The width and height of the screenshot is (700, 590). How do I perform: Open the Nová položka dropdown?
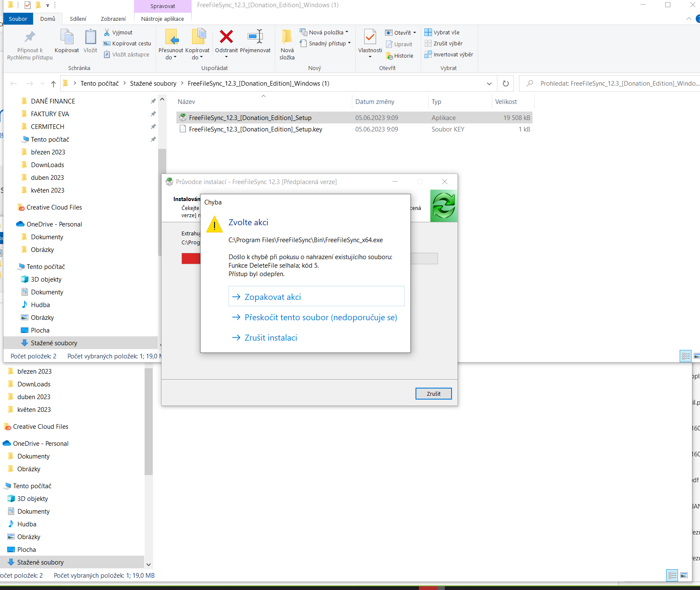point(324,32)
